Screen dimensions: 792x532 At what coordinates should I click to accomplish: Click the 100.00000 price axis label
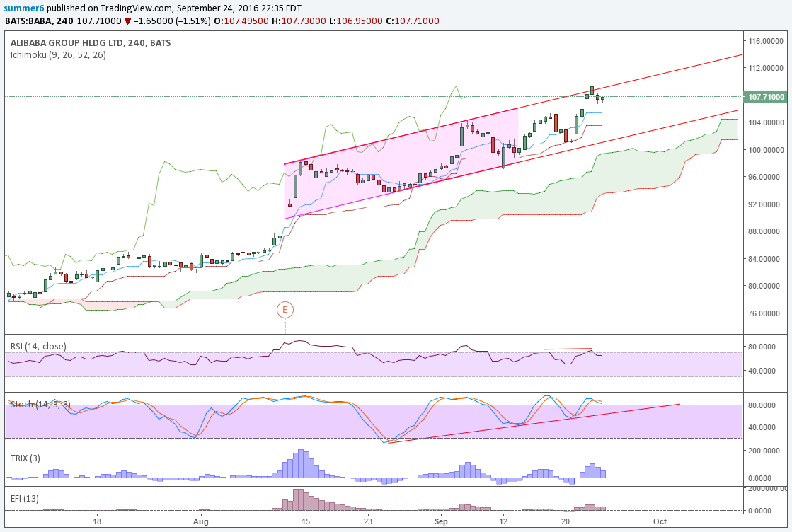[767, 150]
